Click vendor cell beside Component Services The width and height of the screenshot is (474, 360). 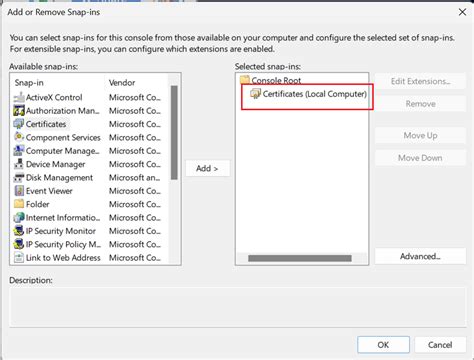pyautogui.click(x=135, y=137)
